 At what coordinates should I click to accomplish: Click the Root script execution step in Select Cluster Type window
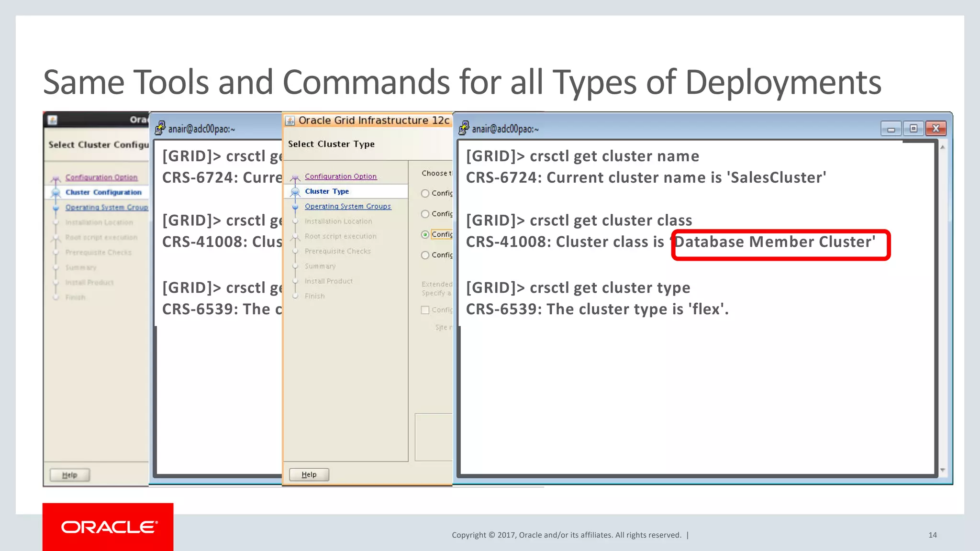click(x=341, y=236)
